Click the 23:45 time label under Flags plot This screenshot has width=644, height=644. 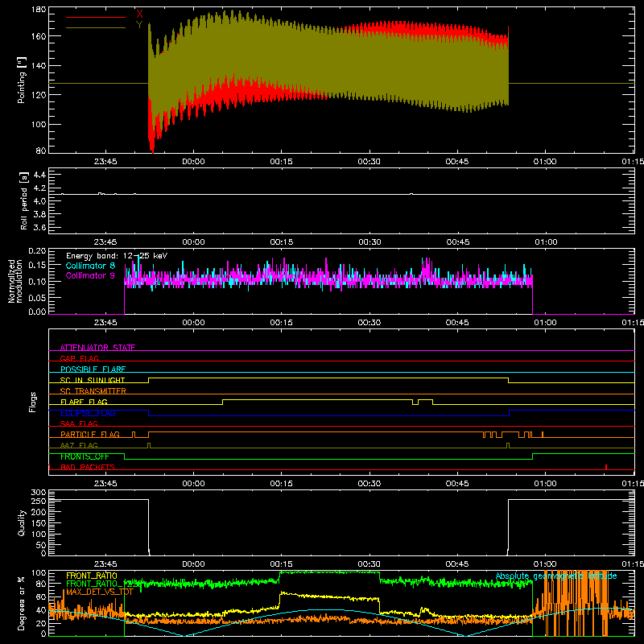pos(105,484)
